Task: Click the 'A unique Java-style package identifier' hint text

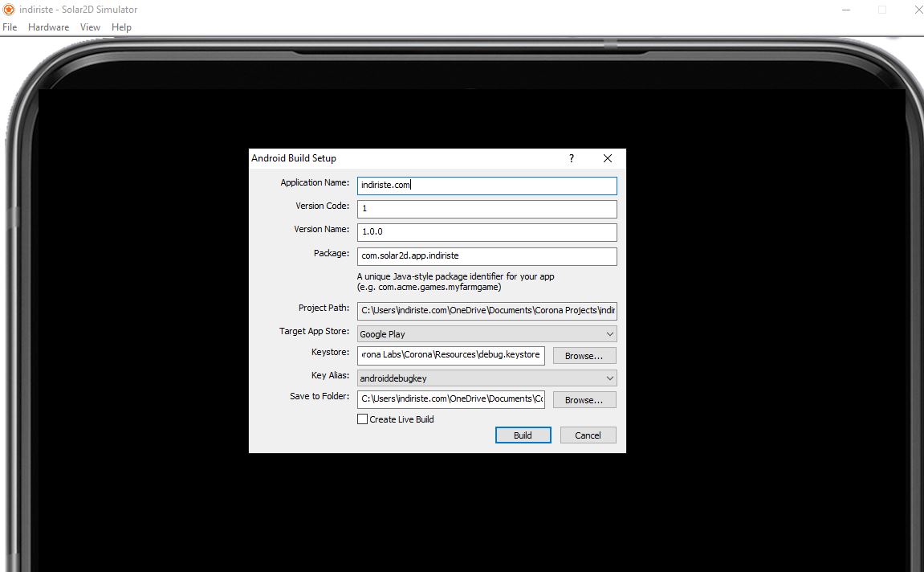Action: pos(455,282)
